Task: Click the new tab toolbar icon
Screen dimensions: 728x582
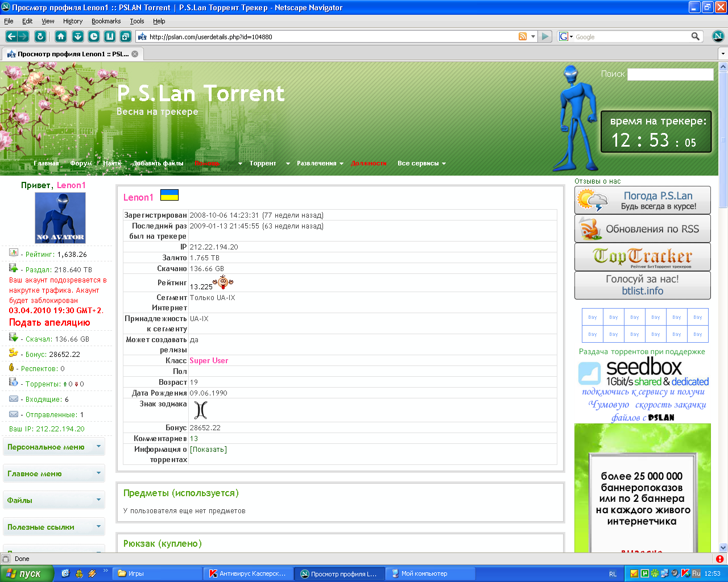Action: click(126, 36)
